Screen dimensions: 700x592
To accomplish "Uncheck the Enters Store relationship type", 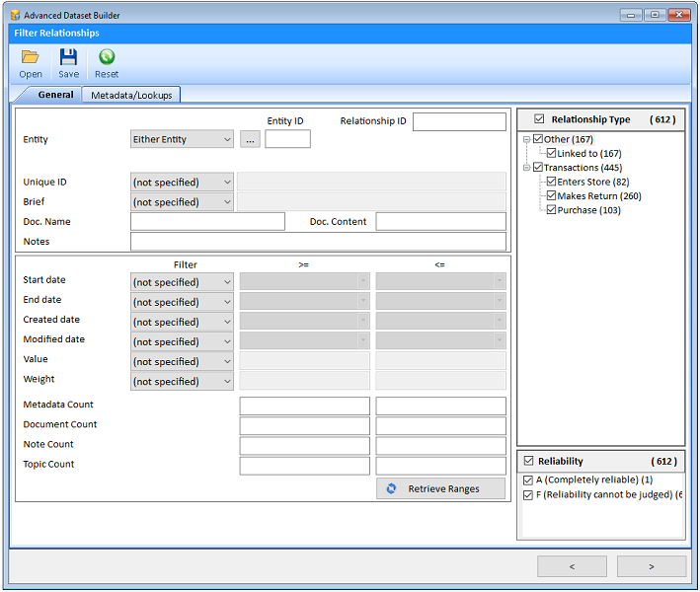I will coord(552,182).
